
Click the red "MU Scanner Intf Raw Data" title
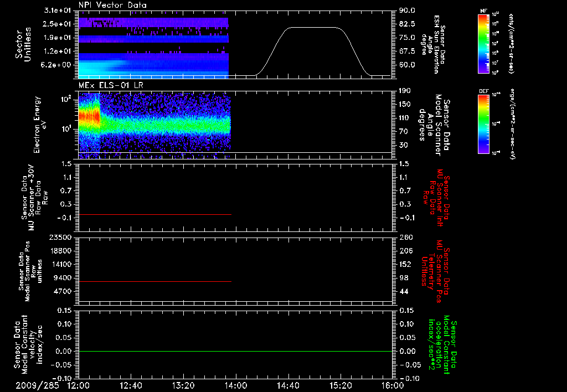click(436, 198)
